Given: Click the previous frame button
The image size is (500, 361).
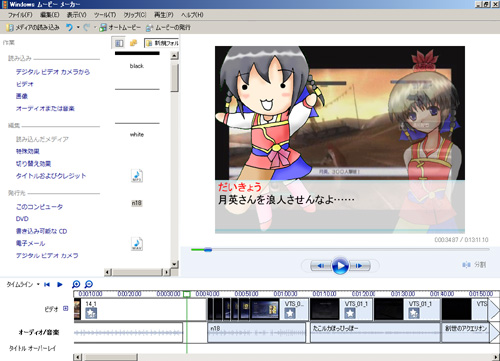Looking at the screenshot, I should [x=321, y=266].
